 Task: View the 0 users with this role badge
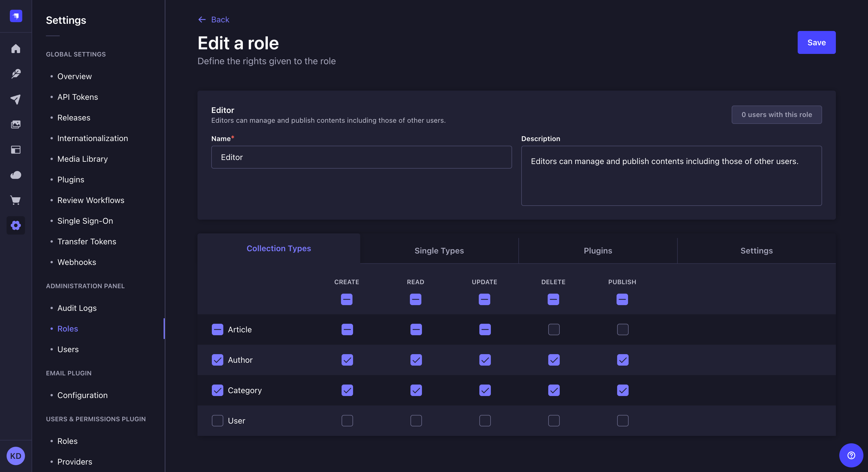point(776,114)
